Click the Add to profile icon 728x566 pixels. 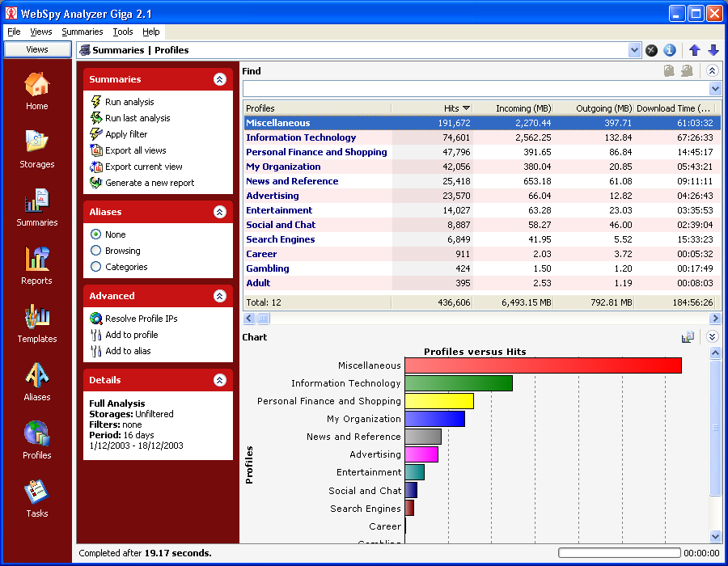click(x=96, y=335)
